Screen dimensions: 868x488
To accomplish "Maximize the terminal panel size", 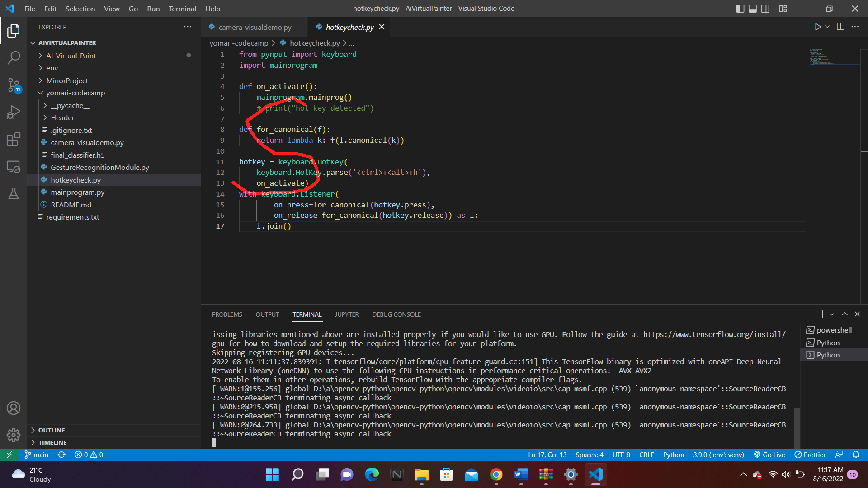I will (x=844, y=314).
